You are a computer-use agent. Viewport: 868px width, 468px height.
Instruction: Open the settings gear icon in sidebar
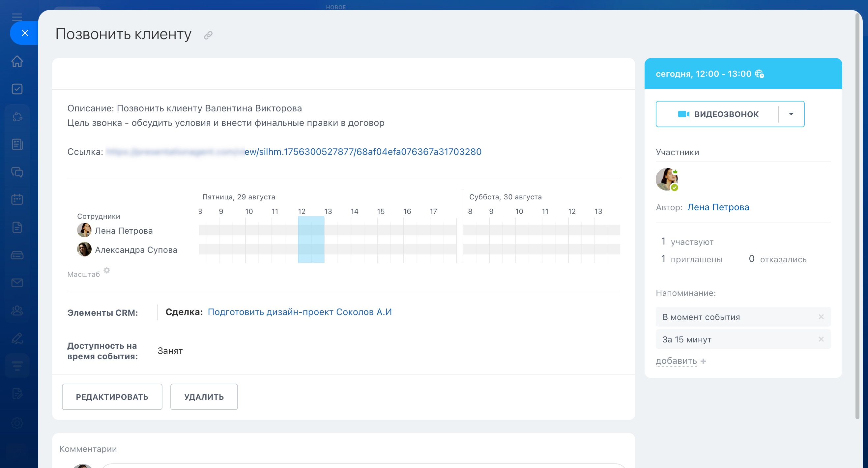pyautogui.click(x=17, y=423)
